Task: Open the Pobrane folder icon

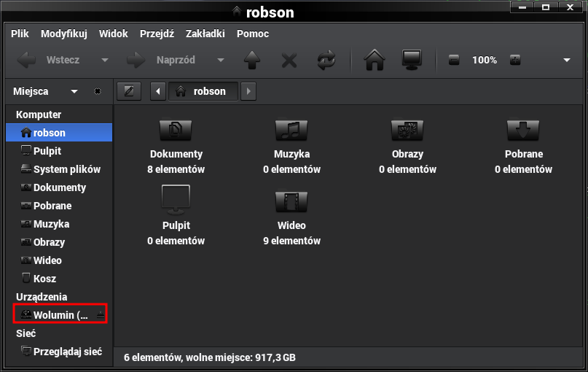Action: pyautogui.click(x=523, y=131)
